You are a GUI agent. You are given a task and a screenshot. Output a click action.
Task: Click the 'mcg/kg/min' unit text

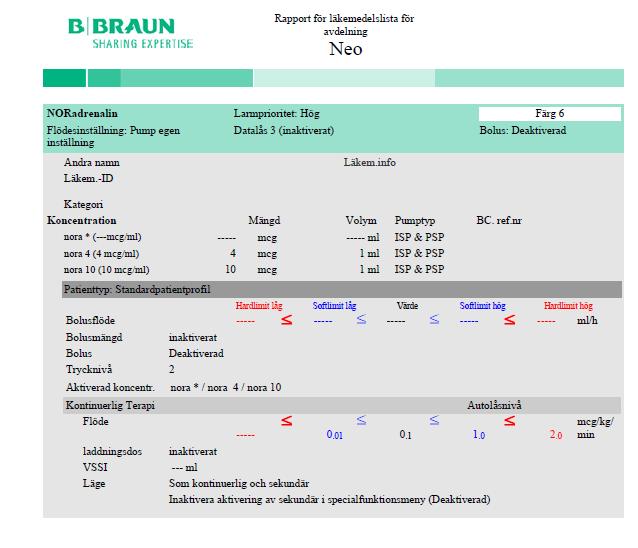(595, 428)
